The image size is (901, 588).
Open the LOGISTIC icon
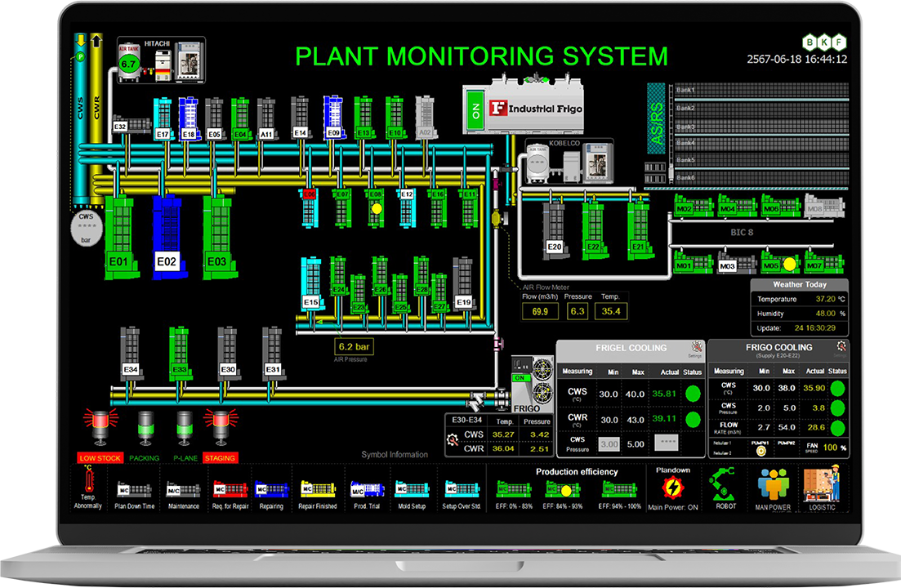pyautogui.click(x=822, y=483)
